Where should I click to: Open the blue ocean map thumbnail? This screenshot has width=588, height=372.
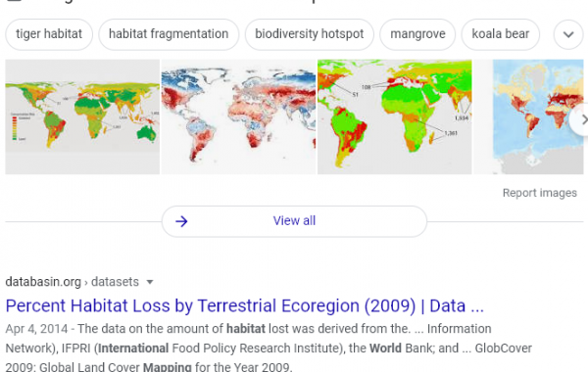538,116
